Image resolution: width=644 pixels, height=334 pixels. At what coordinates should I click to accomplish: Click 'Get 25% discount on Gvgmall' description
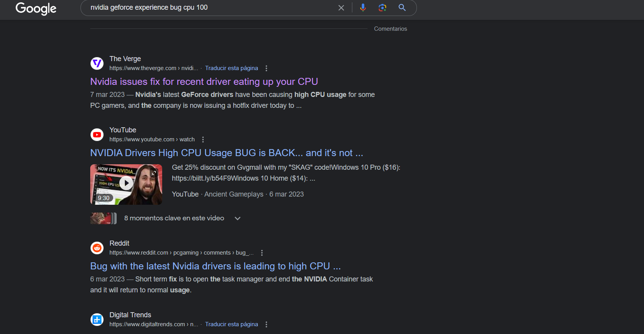286,173
